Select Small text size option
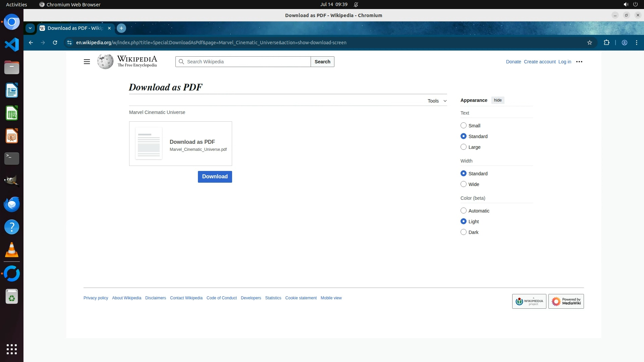Screen dimensions: 644x362 click(464, 125)
